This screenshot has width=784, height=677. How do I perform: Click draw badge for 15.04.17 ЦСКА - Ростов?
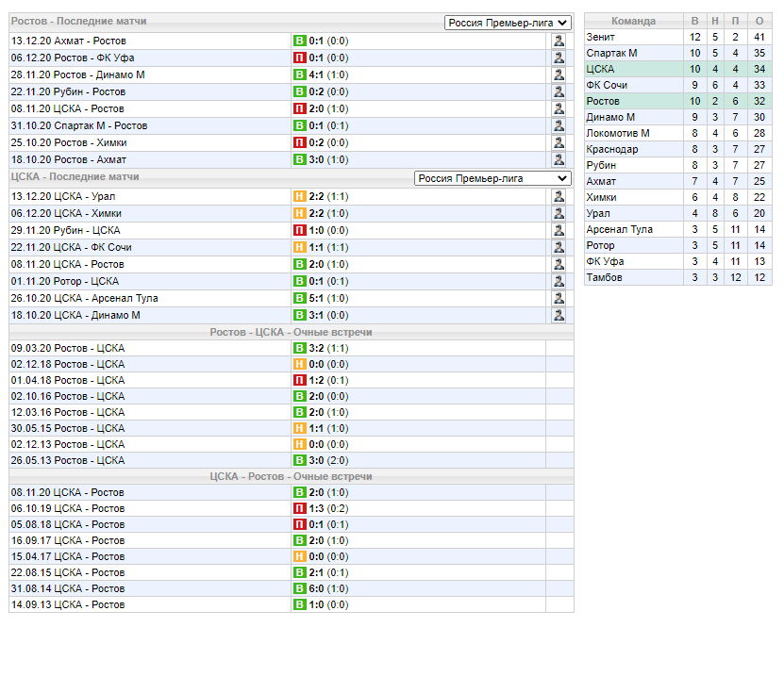299,556
